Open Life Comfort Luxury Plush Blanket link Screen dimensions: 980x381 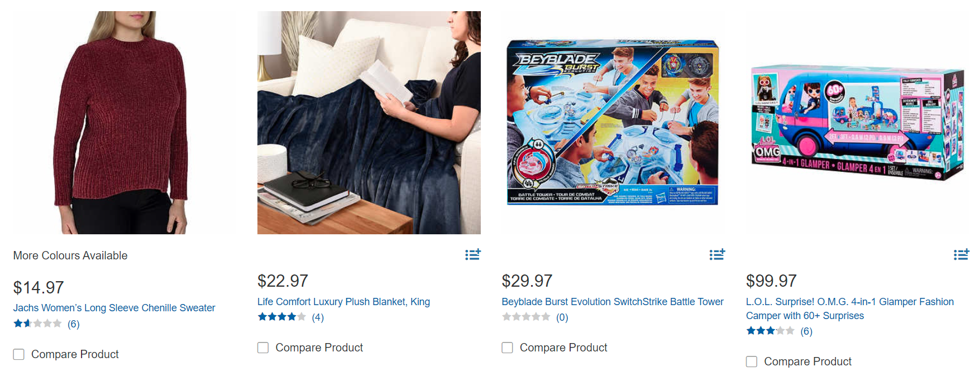pos(343,302)
